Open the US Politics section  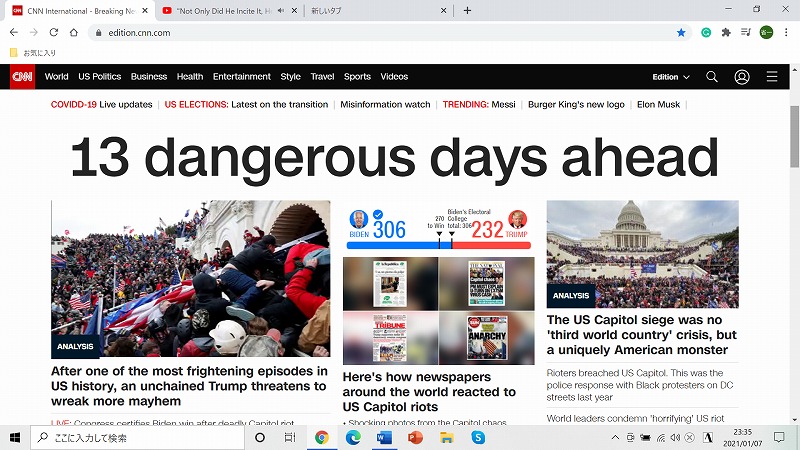99,77
